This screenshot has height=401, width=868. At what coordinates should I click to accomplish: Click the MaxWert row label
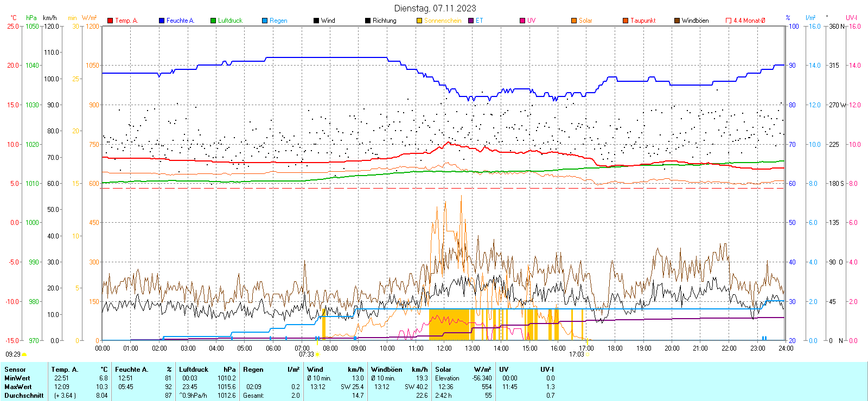pyautogui.click(x=18, y=387)
